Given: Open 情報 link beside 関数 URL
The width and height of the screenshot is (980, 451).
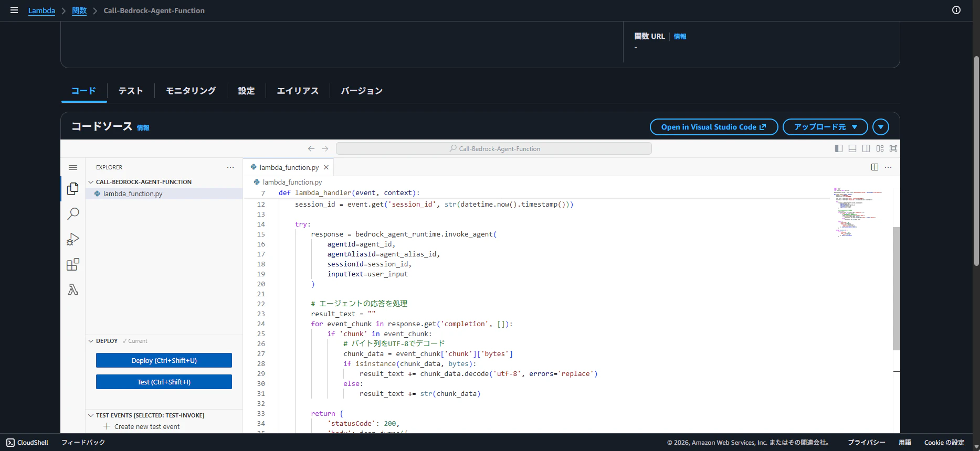Looking at the screenshot, I should [680, 36].
